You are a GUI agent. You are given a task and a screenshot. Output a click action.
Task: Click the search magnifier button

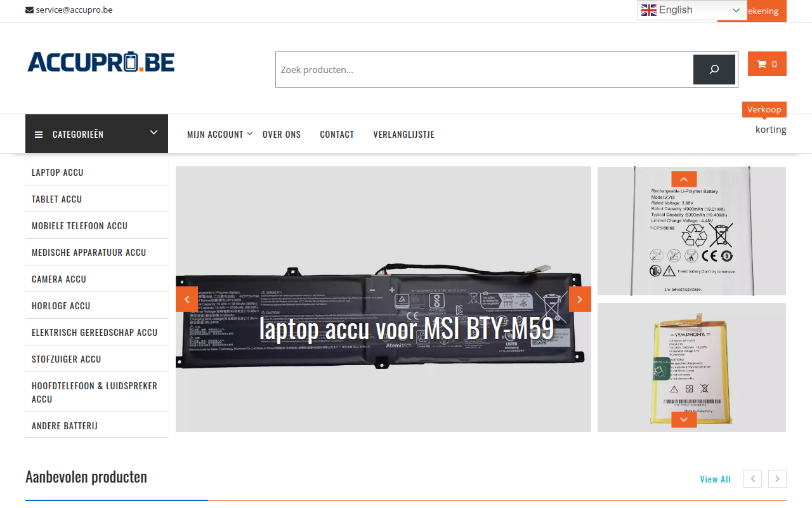tap(714, 69)
